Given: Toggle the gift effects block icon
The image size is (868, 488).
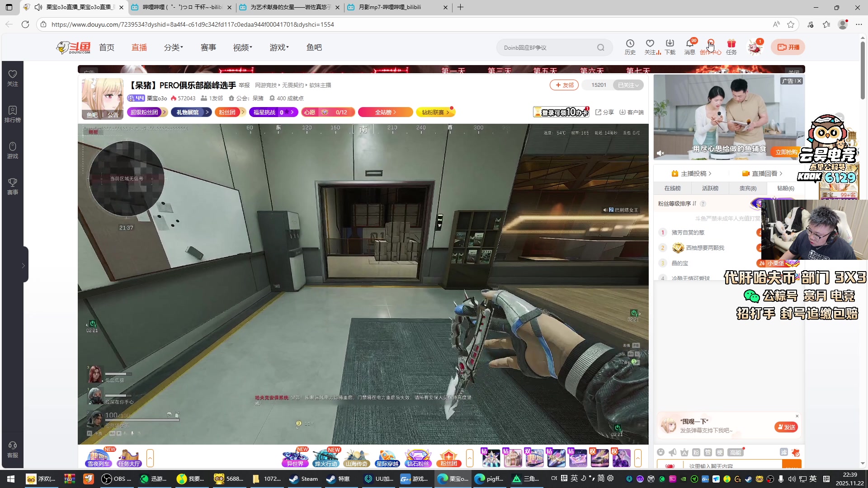Looking at the screenshot, I should 796,452.
